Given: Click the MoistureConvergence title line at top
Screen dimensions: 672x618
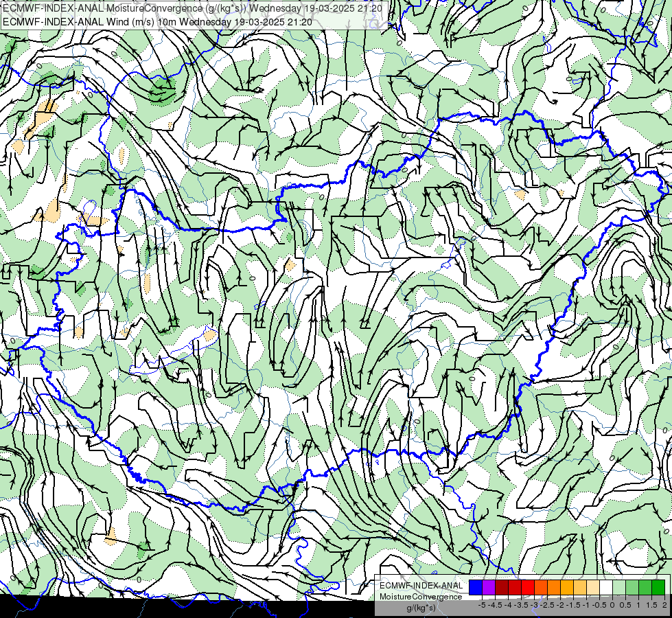Looking at the screenshot, I should point(192,8).
